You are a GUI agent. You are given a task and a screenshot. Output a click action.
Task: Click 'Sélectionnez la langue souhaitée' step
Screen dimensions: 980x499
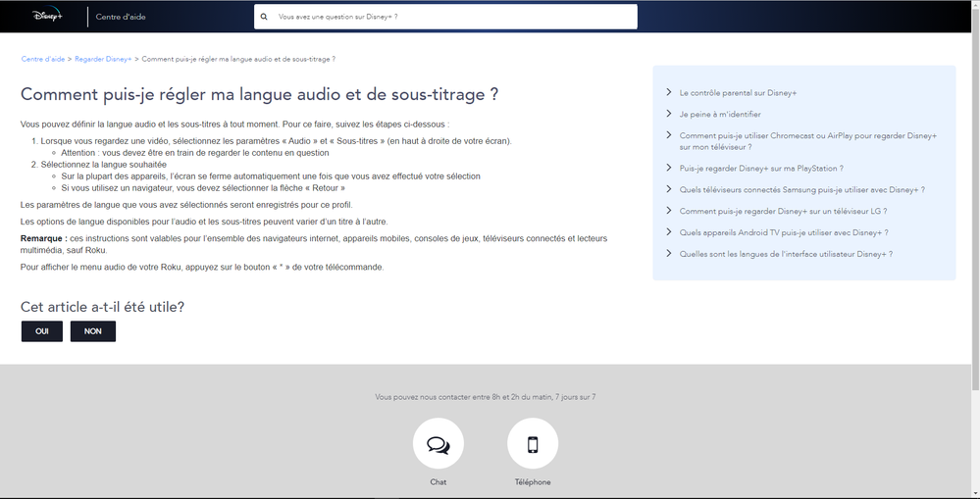coord(104,165)
